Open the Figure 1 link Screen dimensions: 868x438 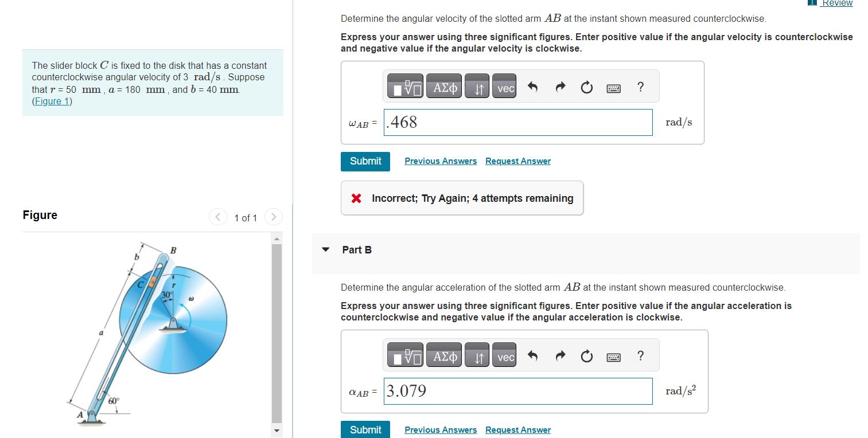point(51,101)
